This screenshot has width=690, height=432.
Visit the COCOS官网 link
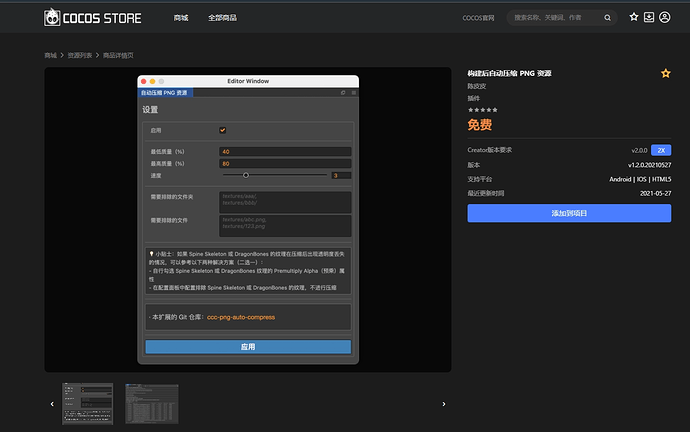pyautogui.click(x=478, y=18)
